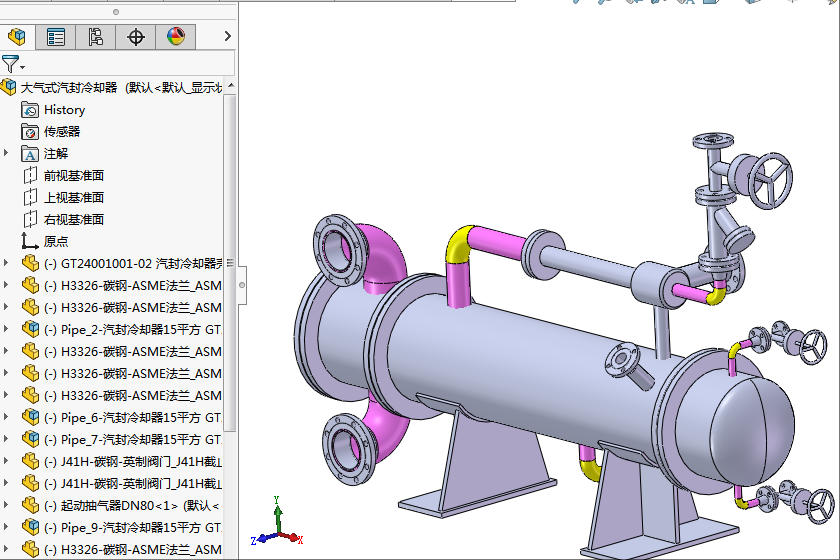Expand the Pipe_9 part node

[x=6, y=527]
